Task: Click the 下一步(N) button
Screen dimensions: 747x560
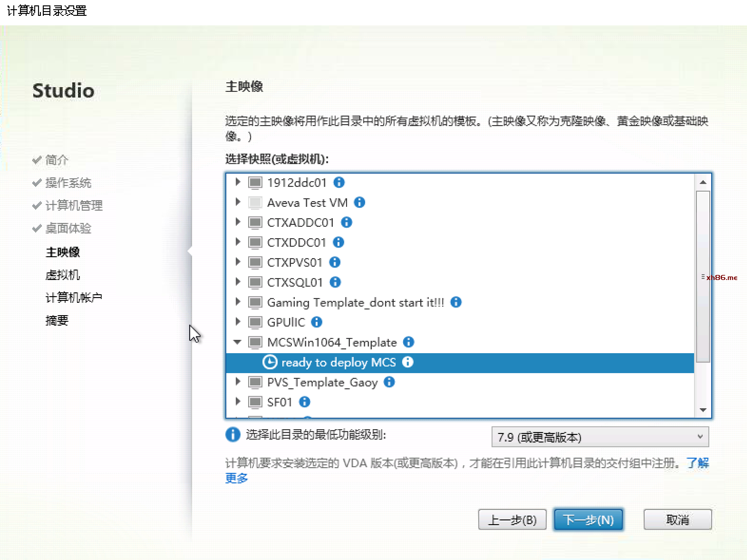Action: (x=588, y=519)
